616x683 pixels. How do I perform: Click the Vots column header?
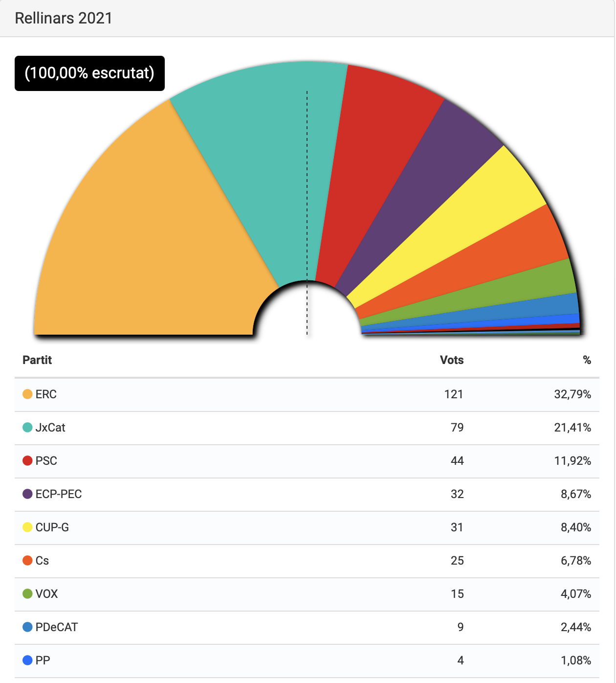(451, 360)
